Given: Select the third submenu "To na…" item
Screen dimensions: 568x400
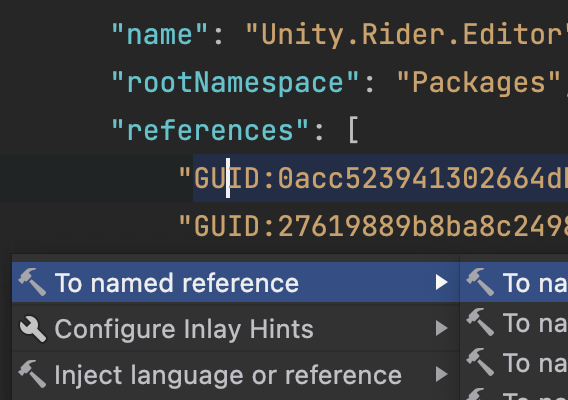Looking at the screenshot, I should 514,362.
